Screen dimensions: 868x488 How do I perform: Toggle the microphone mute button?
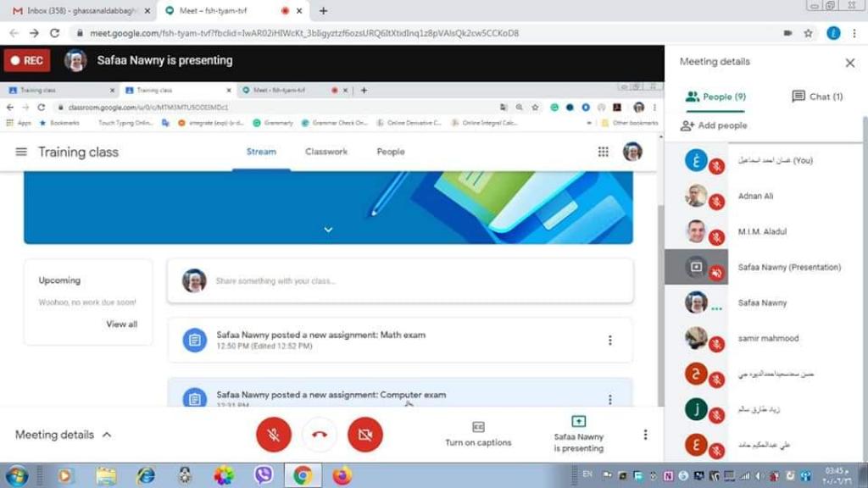pyautogui.click(x=274, y=435)
